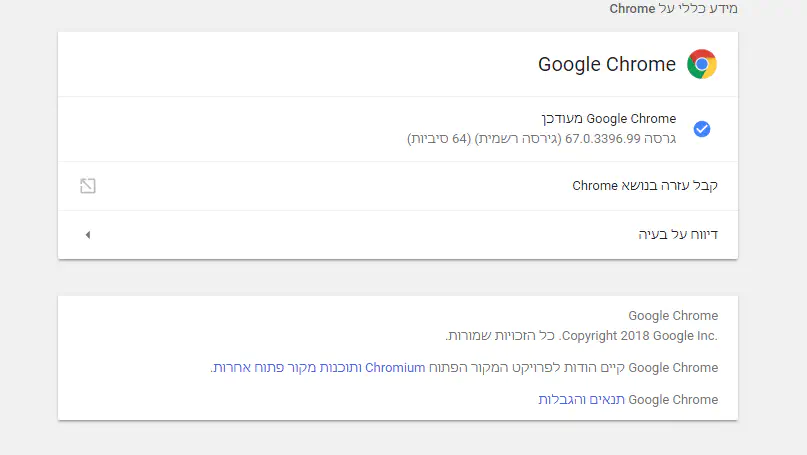The height and width of the screenshot is (455, 807).
Task: Open the דיווח על בעיה row
Action: click(x=678, y=235)
